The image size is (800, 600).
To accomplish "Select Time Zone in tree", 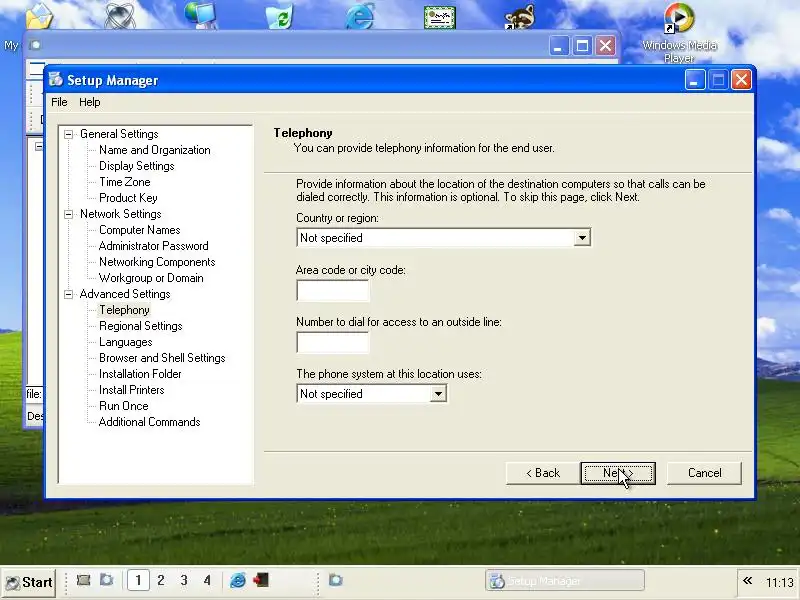I will [124, 182].
